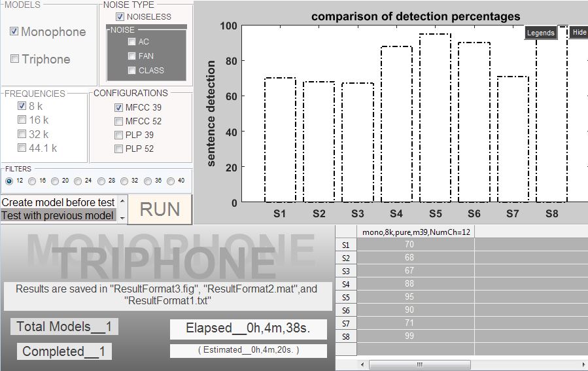This screenshot has width=588, height=371.
Task: Enable the PLP 39 configuration
Action: tap(118, 135)
